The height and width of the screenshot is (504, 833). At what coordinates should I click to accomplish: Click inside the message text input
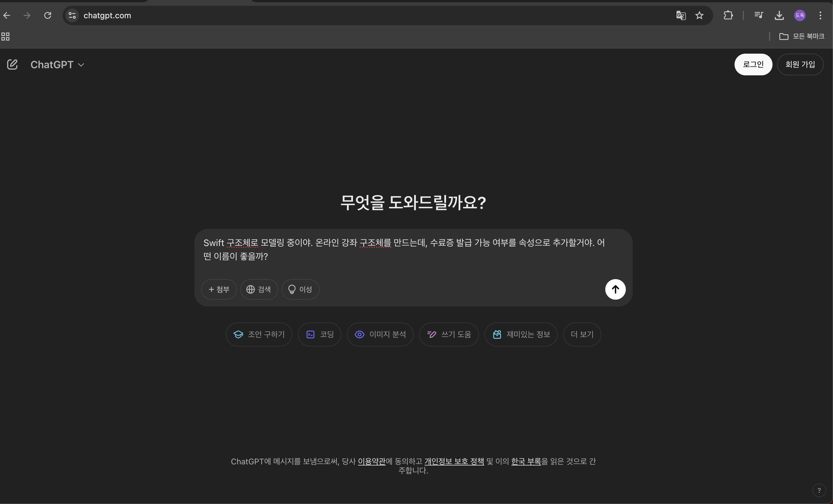tap(406, 249)
